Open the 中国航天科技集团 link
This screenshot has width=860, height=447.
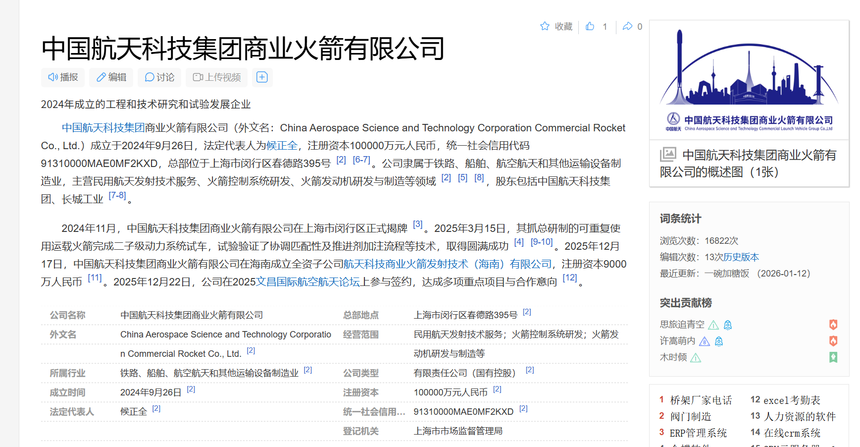[103, 128]
